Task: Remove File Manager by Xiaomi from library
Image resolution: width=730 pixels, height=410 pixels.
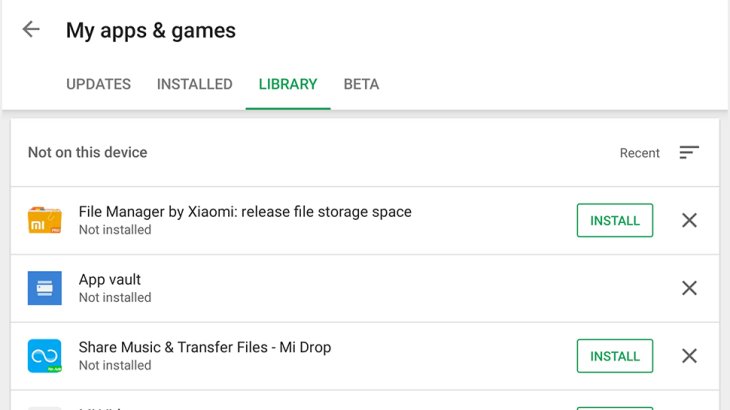Action: coord(689,220)
